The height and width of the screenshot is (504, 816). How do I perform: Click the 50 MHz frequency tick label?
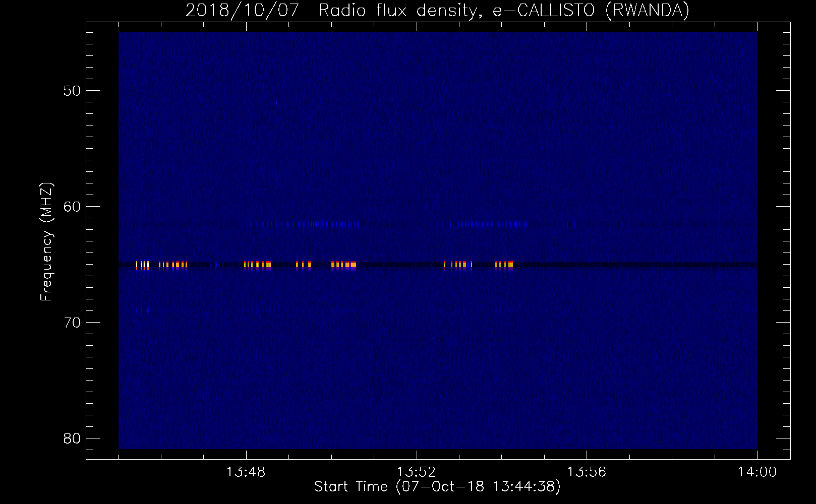click(x=72, y=91)
